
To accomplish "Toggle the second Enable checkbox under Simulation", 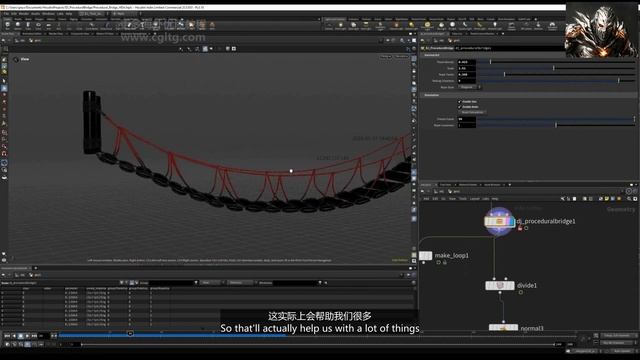I will 460,107.
